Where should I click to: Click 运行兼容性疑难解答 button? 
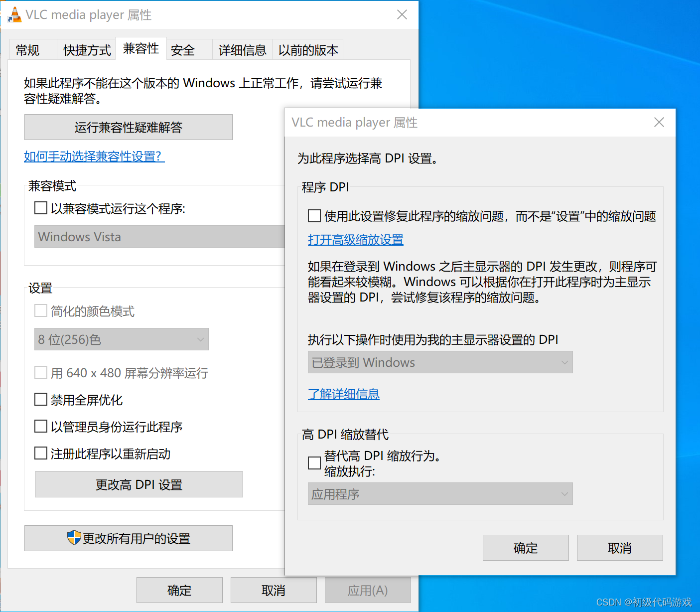click(x=129, y=127)
